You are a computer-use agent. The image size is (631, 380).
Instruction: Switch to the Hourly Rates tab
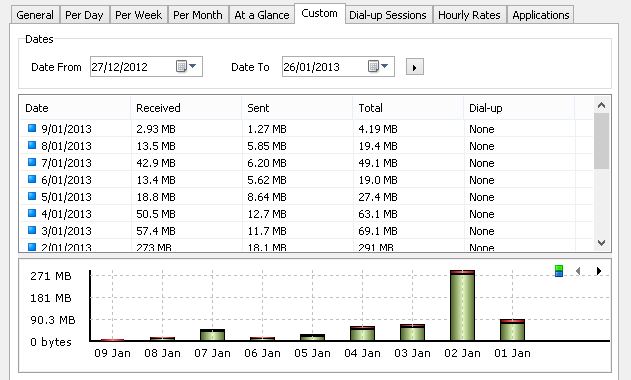[x=469, y=15]
